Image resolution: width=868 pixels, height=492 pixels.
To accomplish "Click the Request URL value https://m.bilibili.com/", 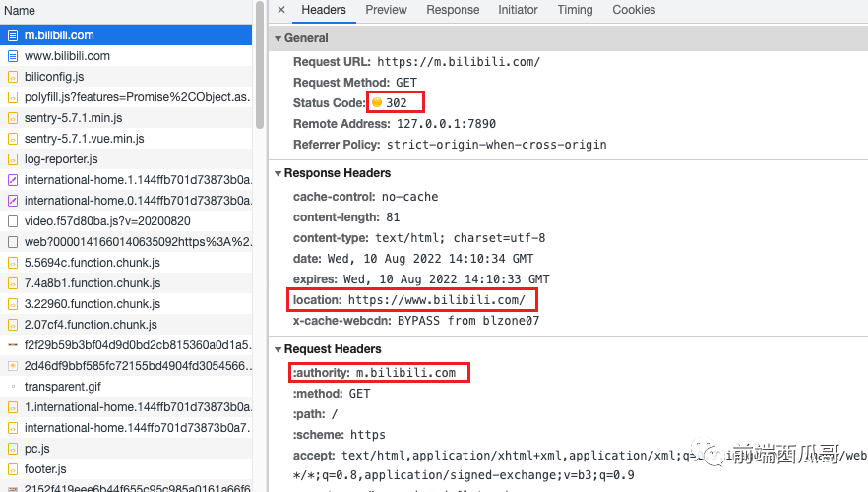I will (x=459, y=62).
